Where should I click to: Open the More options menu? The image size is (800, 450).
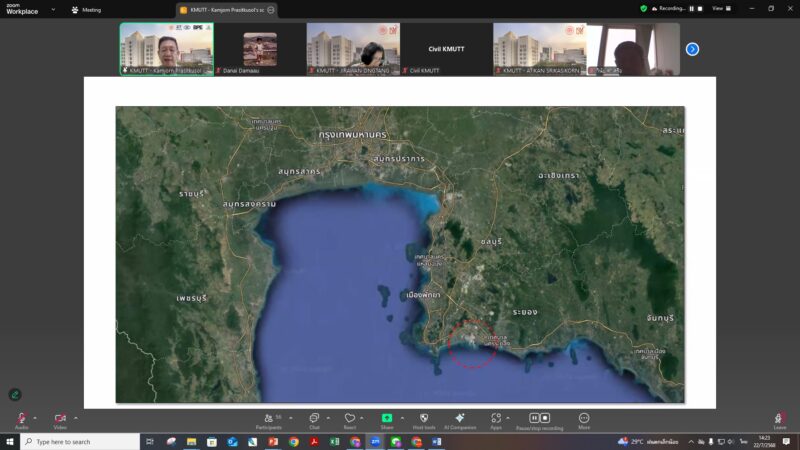pyautogui.click(x=584, y=418)
